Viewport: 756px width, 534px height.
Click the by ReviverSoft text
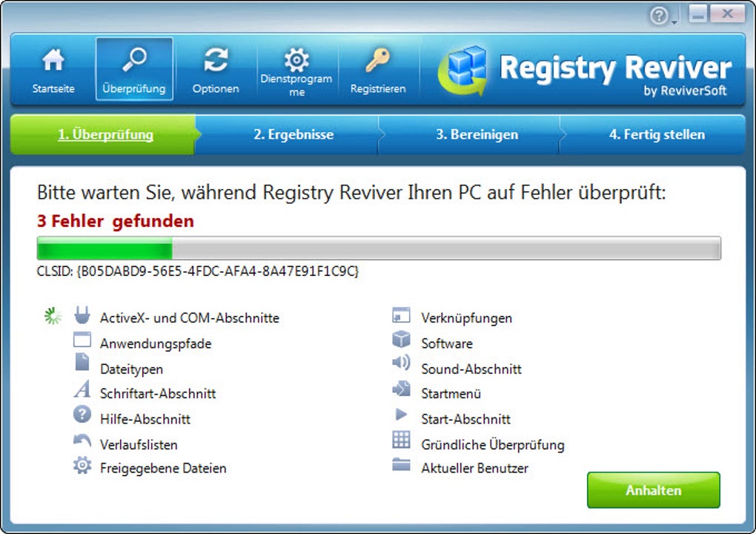[685, 90]
